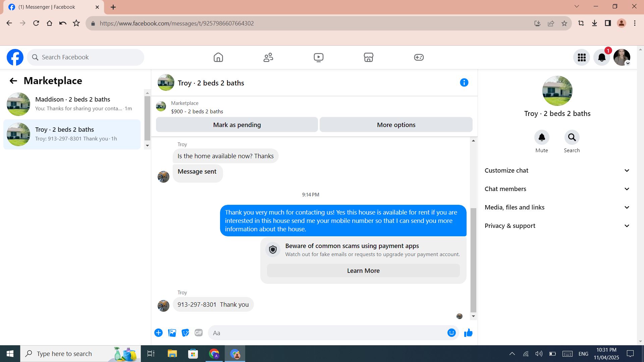The width and height of the screenshot is (644, 362).
Task: Open browser three-dot menu
Action: [x=635, y=23]
